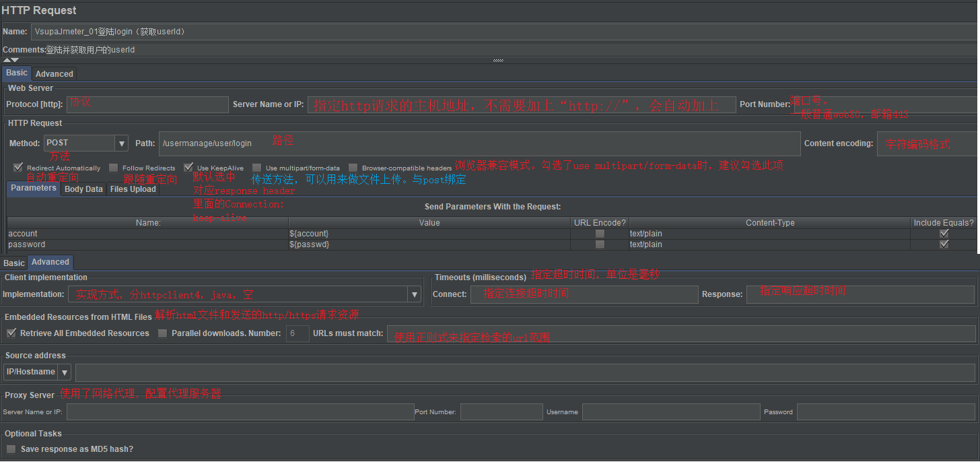Click the Port Number field in Web Server

(x=885, y=104)
